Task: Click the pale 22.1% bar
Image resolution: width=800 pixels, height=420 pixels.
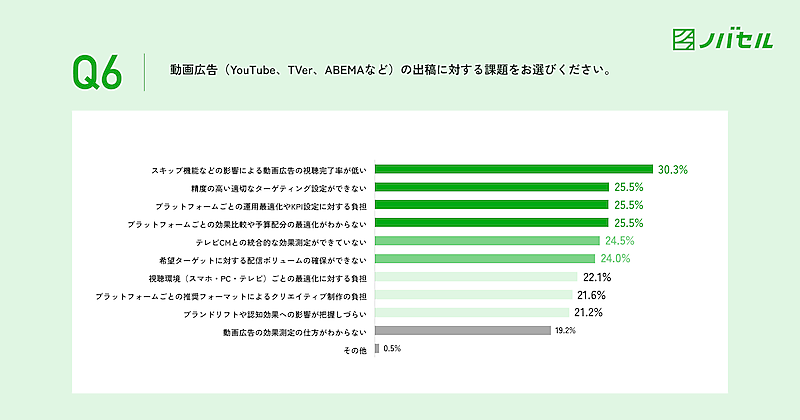Action: [x=477, y=277]
